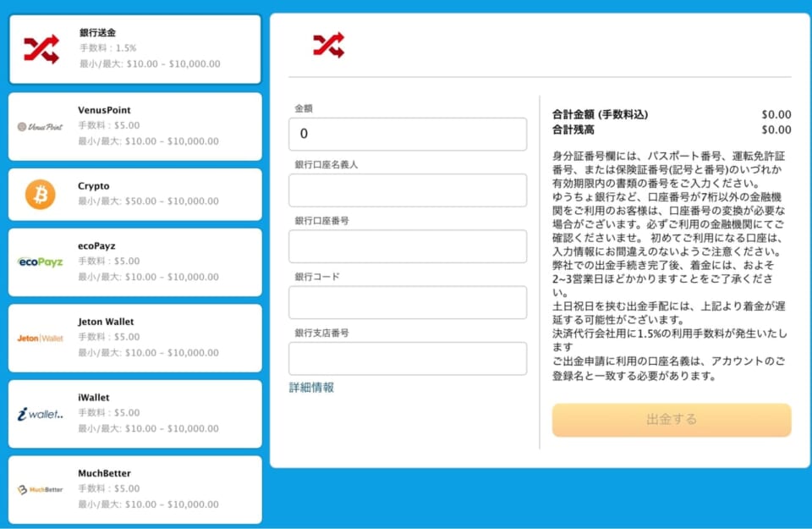
Task: Focus the 金額 amount input field
Action: (408, 134)
